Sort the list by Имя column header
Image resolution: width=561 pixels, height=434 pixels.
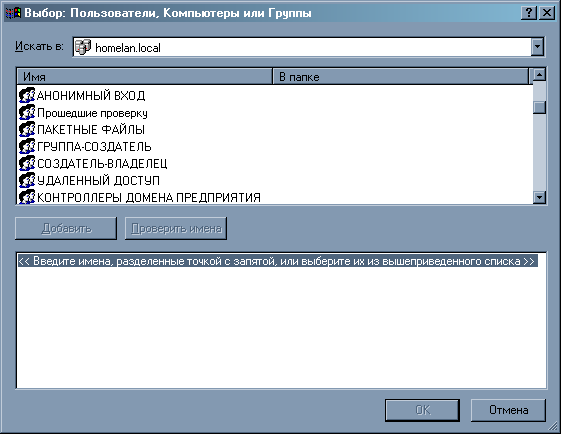tap(145, 77)
